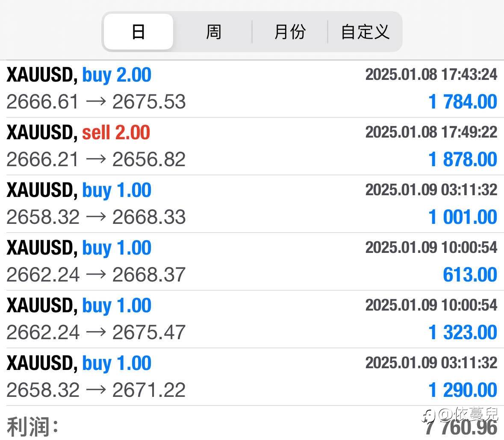Tap the 1 878.00 profit value
The image size is (504, 440).
click(x=463, y=160)
